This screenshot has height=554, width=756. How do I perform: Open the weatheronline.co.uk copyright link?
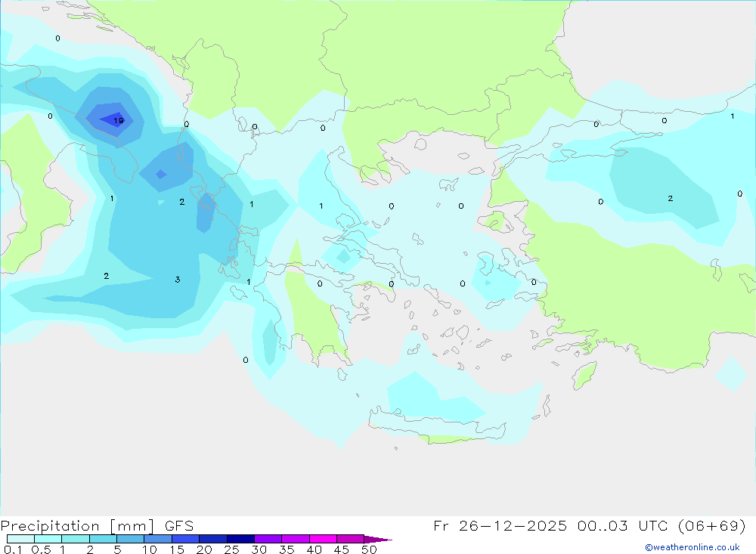click(692, 547)
